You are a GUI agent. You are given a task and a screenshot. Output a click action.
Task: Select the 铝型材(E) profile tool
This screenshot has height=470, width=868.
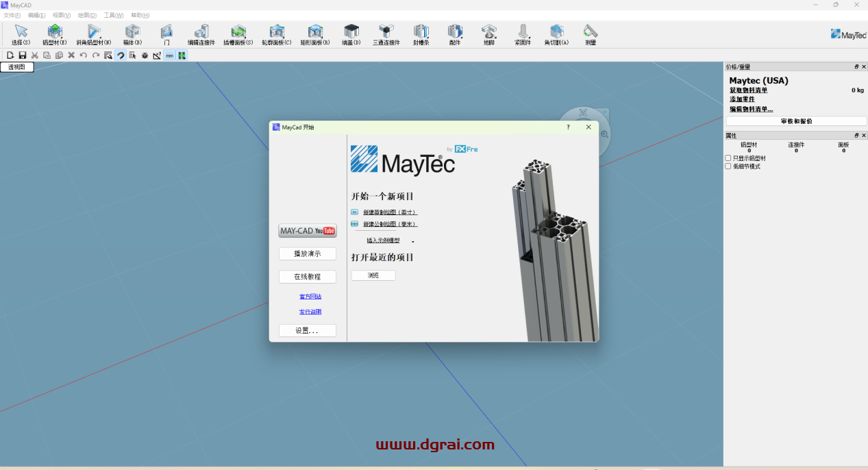(x=55, y=34)
